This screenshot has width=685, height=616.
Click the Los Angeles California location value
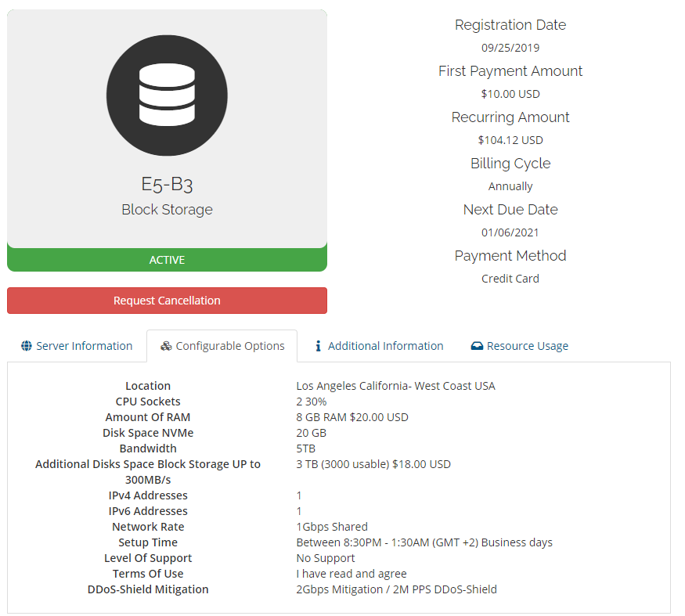coord(395,386)
